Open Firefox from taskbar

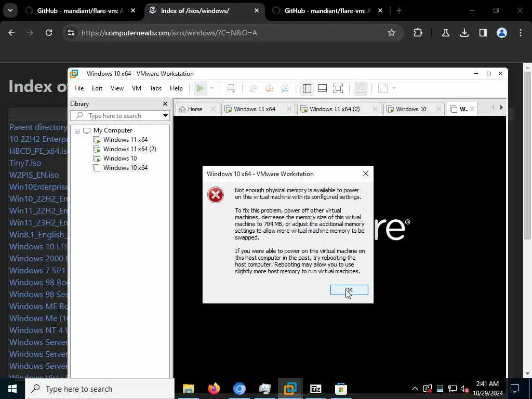[x=214, y=389]
